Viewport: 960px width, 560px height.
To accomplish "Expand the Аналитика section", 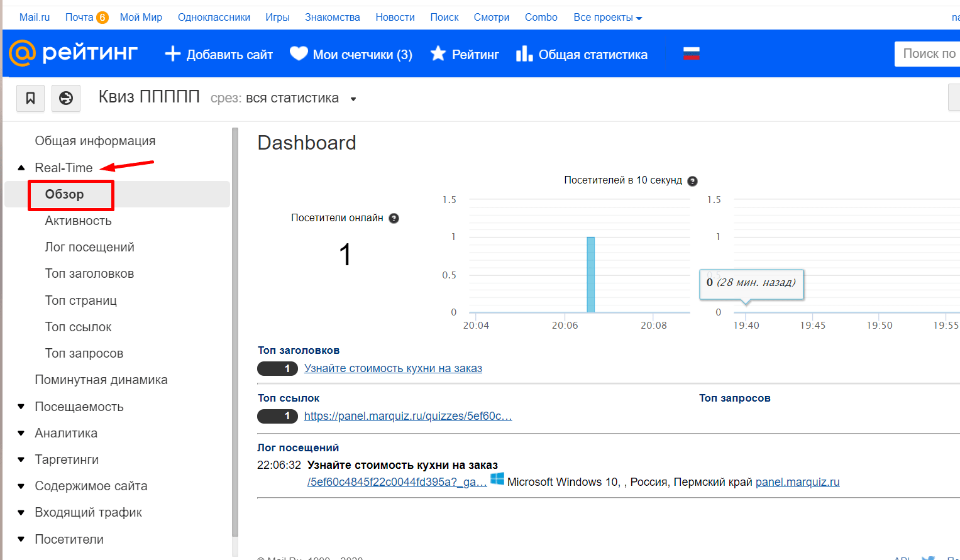I will (21, 433).
